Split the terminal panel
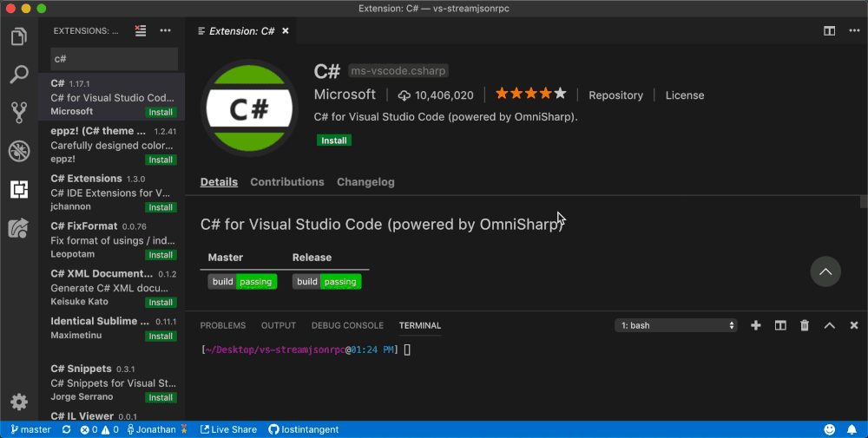This screenshot has height=438, width=868. pos(780,325)
